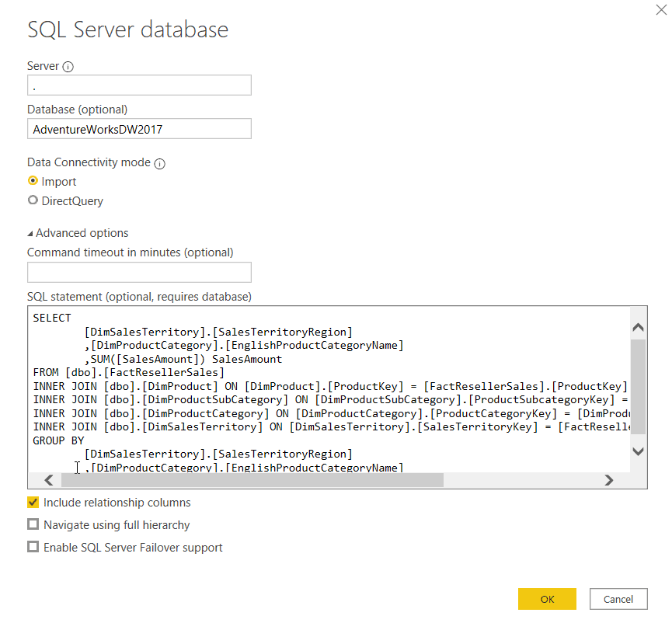Enable SQL Server Failover support checkbox
Screen dimensions: 672x637
33,547
